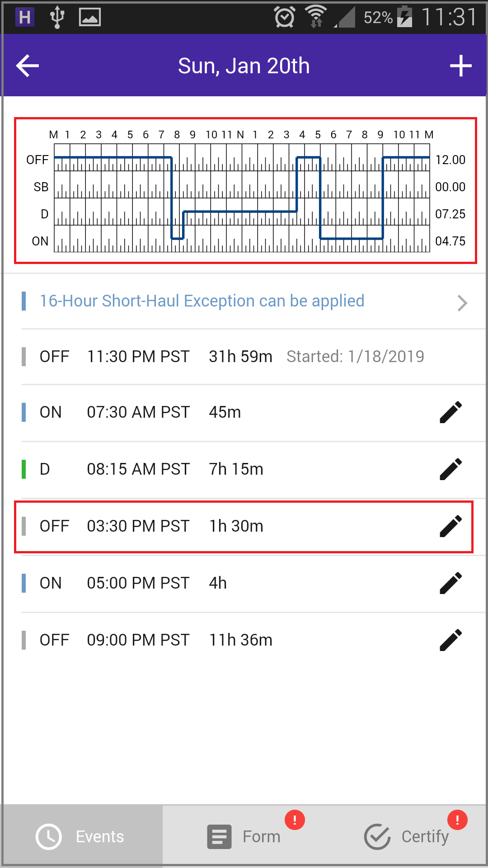This screenshot has height=868, width=488.
Task: Tap the ON row on the graph
Action: 242,239
